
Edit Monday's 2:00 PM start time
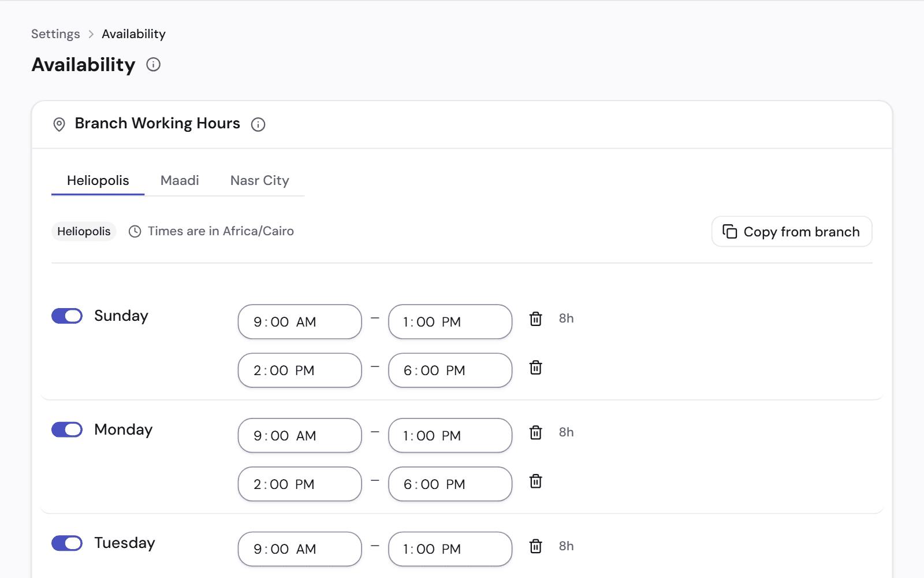point(300,484)
